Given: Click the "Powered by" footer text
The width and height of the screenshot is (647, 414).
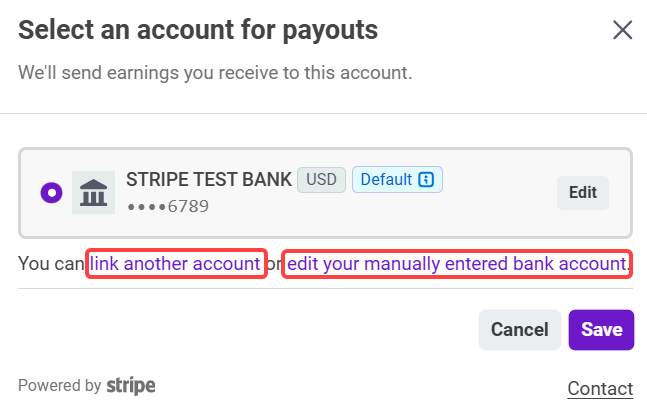Looking at the screenshot, I should 59,385.
